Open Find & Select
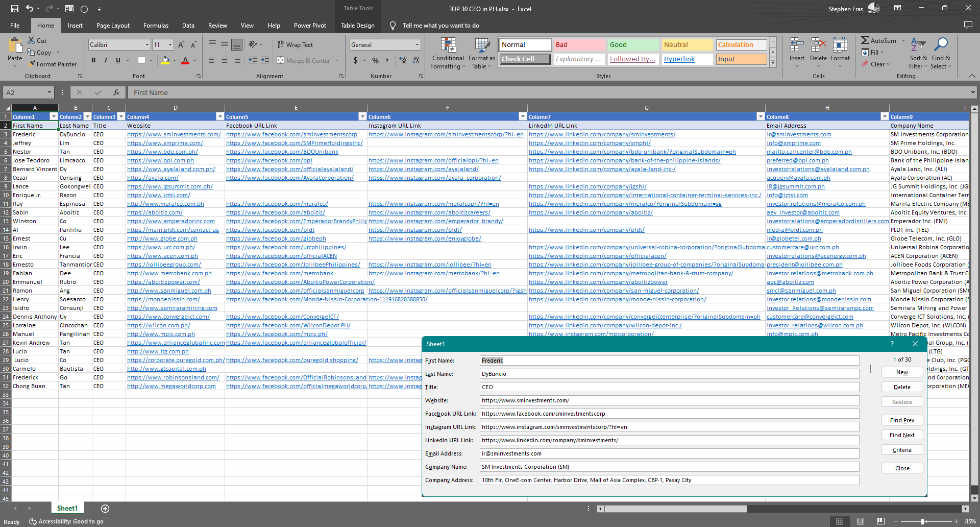This screenshot has width=980, height=527. pyautogui.click(x=941, y=53)
